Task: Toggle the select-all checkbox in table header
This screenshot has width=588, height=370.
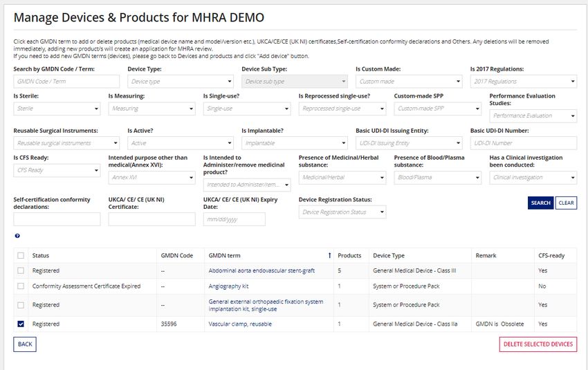Action: click(x=21, y=255)
